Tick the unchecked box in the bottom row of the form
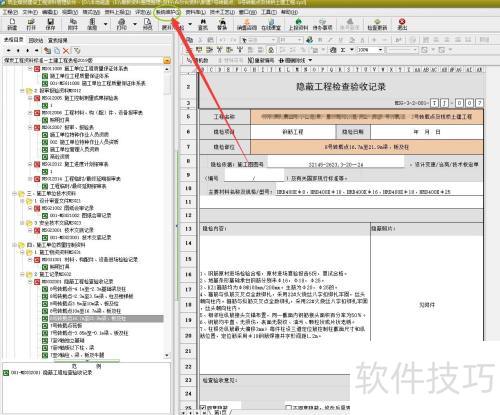 point(289,408)
